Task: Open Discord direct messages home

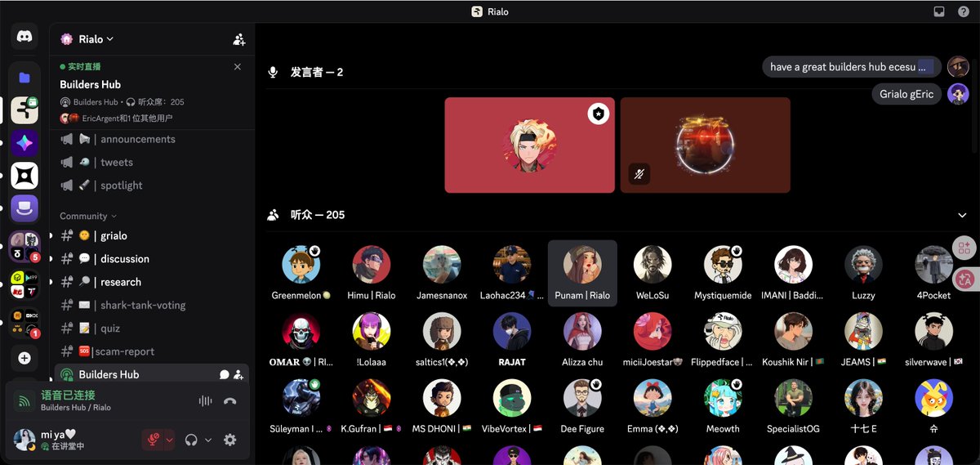Action: click(24, 36)
